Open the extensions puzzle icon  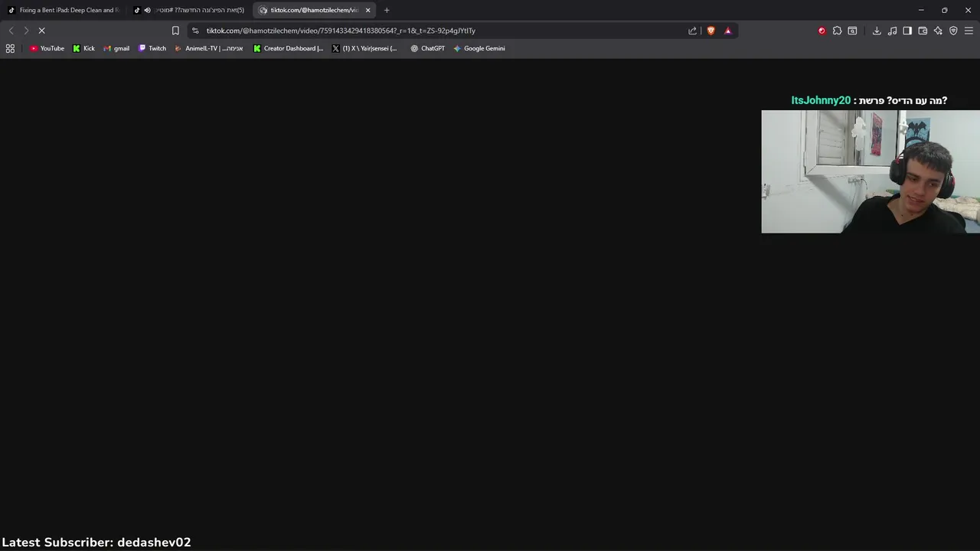837,31
